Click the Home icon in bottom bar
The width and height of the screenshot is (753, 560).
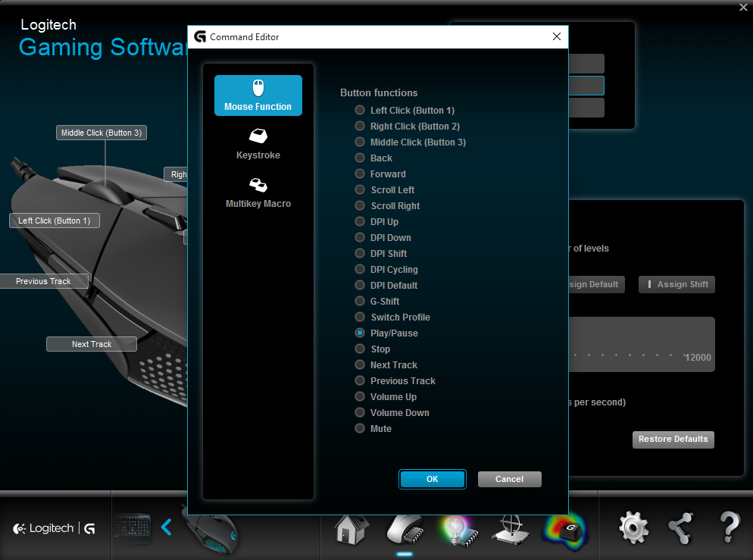[352, 528]
